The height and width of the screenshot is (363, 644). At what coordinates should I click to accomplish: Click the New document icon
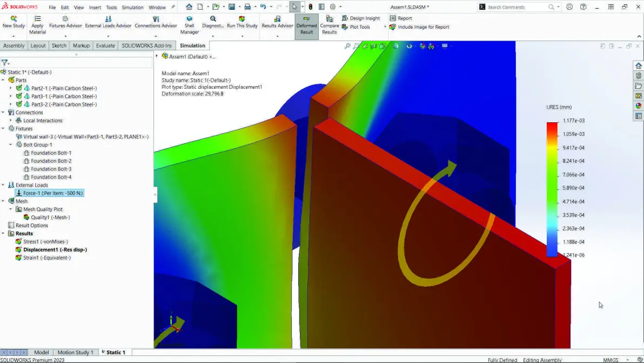pyautogui.click(x=200, y=6)
